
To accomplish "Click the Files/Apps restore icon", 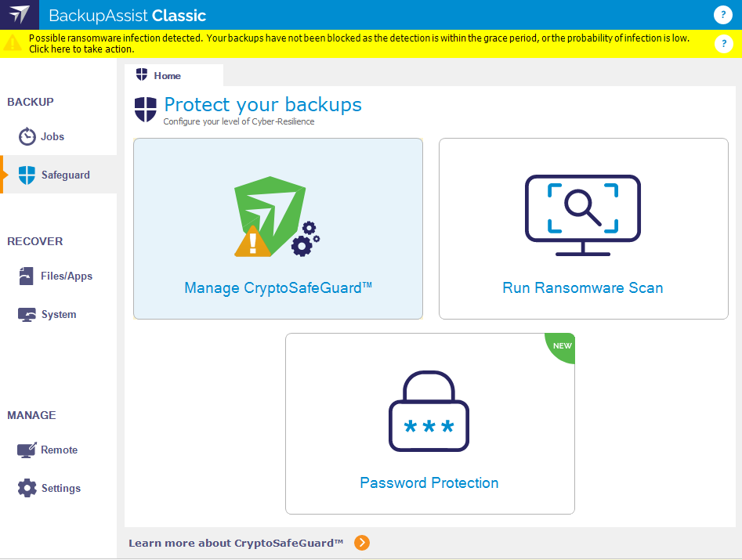I will (26, 276).
